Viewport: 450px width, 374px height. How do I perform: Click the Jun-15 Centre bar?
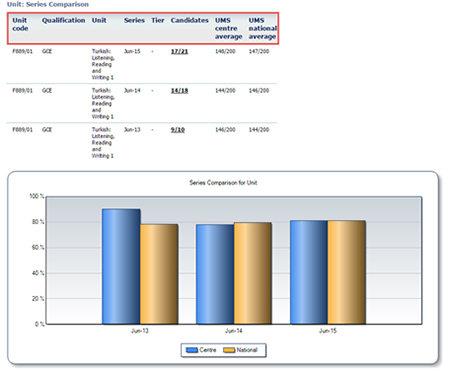[309, 272]
